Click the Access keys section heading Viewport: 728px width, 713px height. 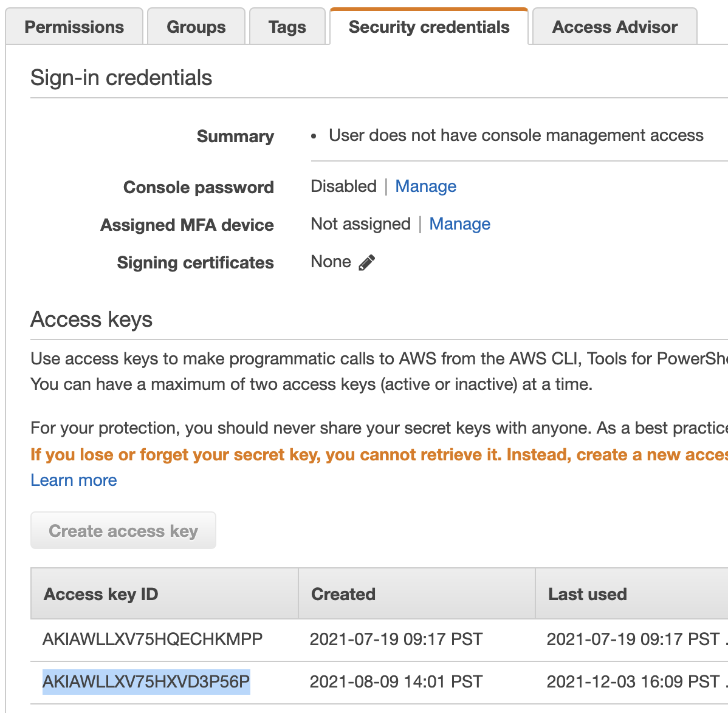[x=91, y=319]
